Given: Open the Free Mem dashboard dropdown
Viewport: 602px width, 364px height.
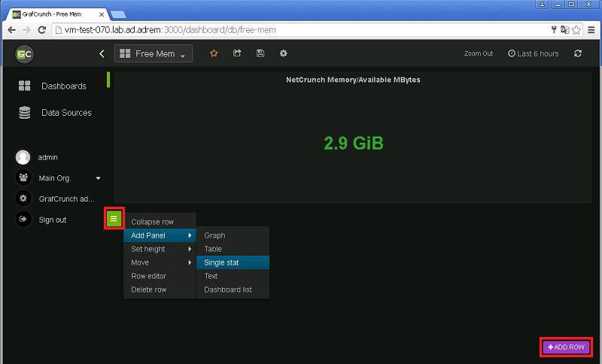Looking at the screenshot, I should coord(154,53).
